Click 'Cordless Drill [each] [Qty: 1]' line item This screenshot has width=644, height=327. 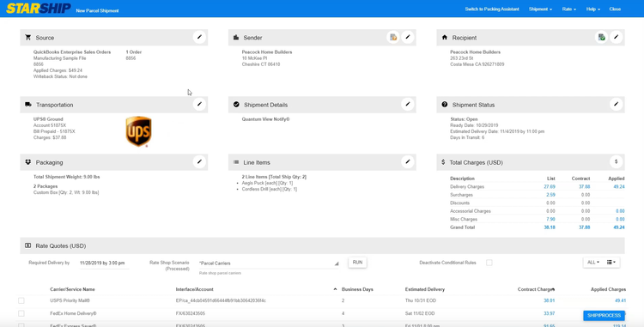click(x=269, y=189)
